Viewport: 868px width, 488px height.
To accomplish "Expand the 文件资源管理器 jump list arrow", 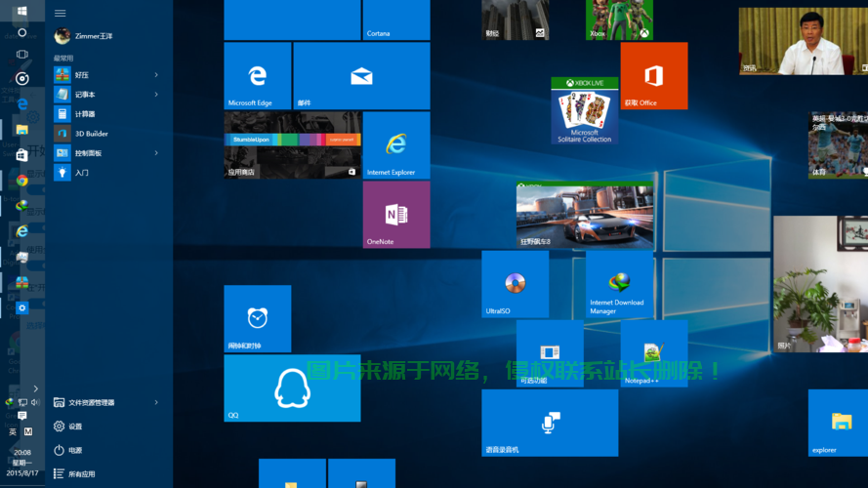I will click(156, 402).
